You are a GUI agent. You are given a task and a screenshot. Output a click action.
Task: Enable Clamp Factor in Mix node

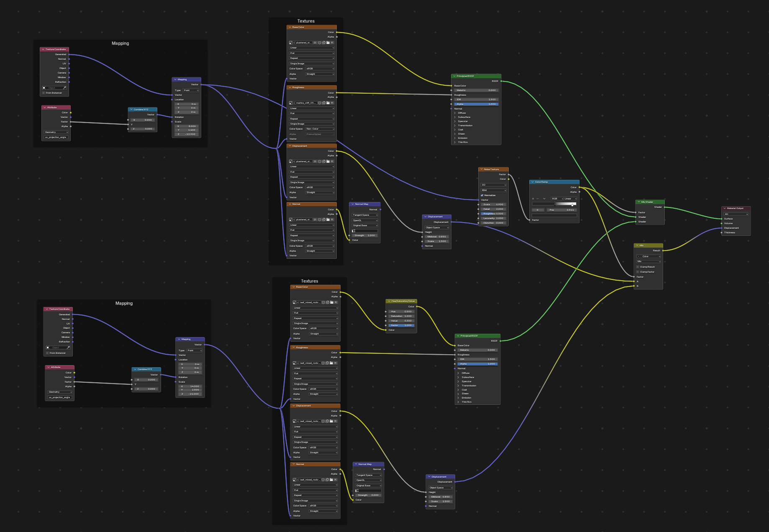tap(638, 272)
